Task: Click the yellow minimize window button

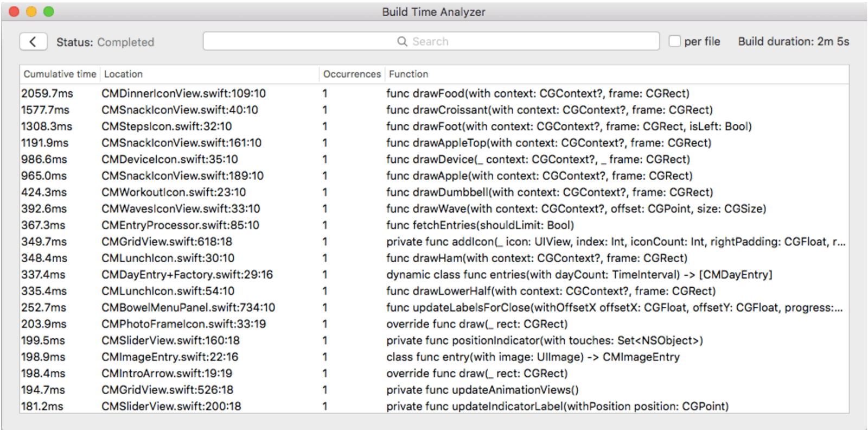Action: click(x=31, y=11)
